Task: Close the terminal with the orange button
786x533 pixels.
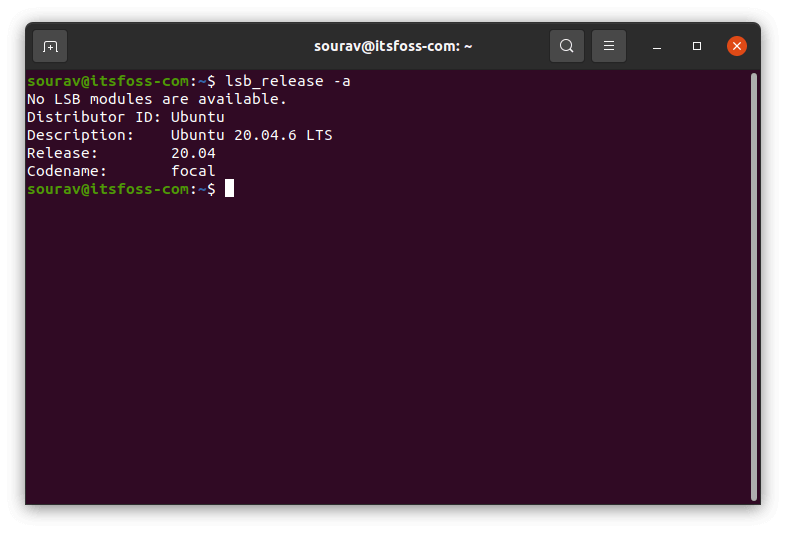Action: click(x=737, y=46)
